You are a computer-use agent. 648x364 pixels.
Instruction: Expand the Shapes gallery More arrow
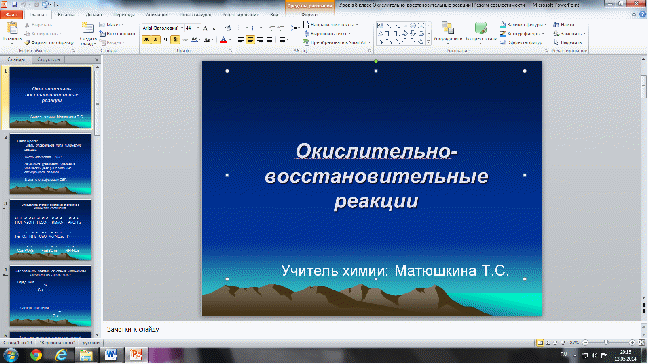[429, 42]
